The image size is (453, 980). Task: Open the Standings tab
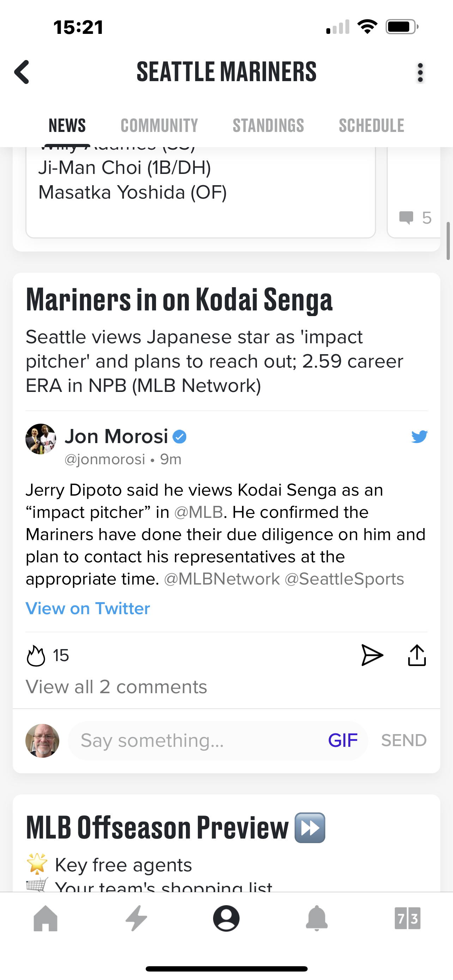pyautogui.click(x=268, y=126)
